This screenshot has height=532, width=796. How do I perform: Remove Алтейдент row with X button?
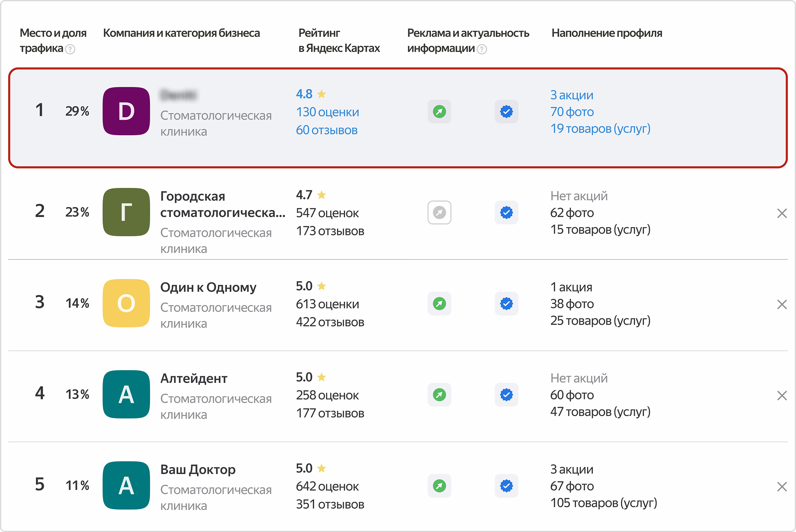coord(782,396)
